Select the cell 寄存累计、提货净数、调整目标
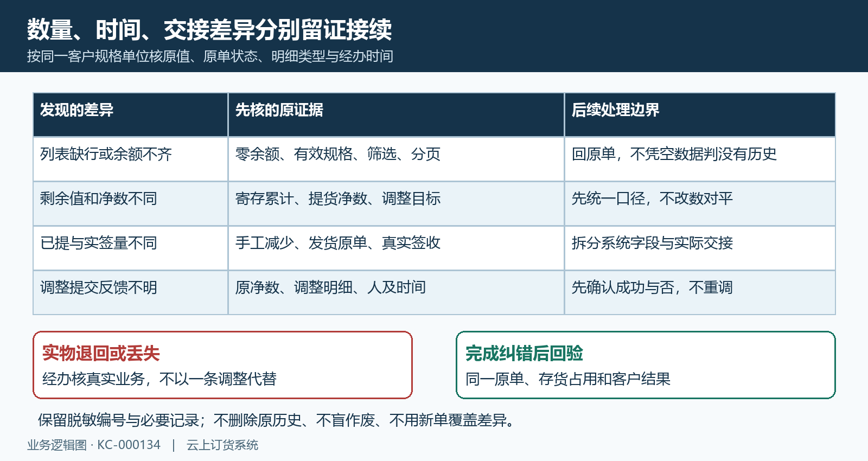Viewport: 868px width, 461px height. [396, 203]
